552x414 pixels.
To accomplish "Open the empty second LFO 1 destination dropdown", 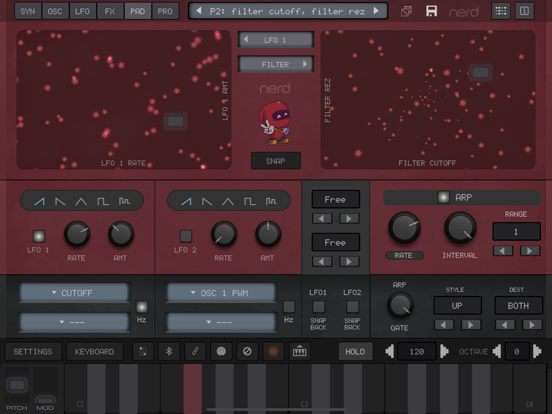I will [x=74, y=322].
